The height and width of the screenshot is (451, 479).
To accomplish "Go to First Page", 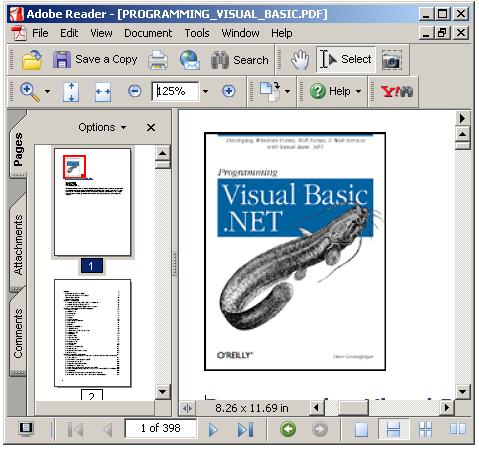I will pos(75,429).
